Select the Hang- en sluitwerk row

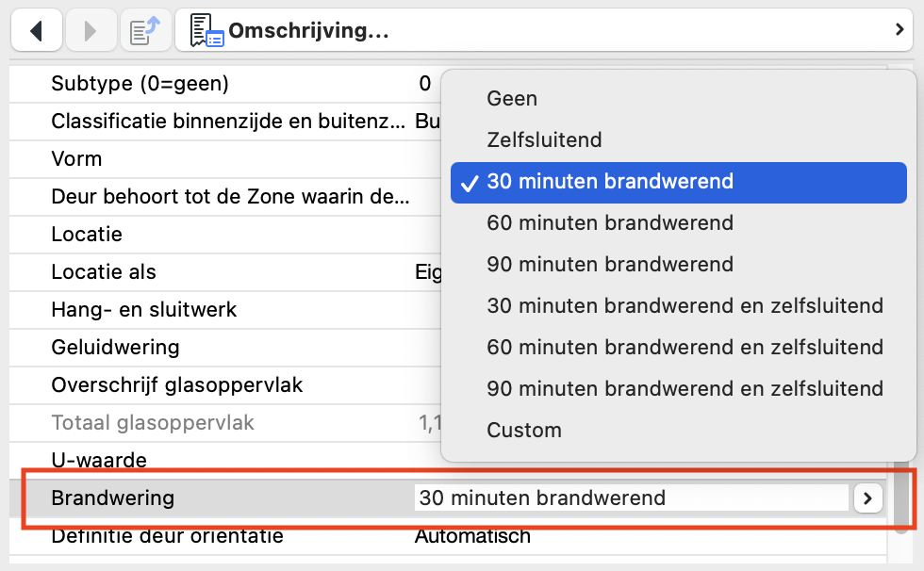[143, 309]
